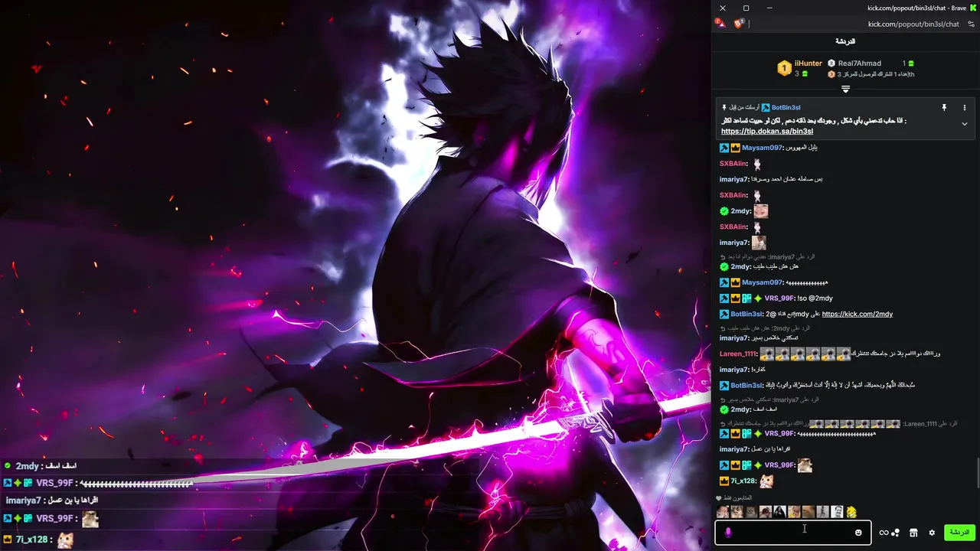The image size is (980, 551).
Task: Focus the chat message input box
Action: [x=792, y=533]
